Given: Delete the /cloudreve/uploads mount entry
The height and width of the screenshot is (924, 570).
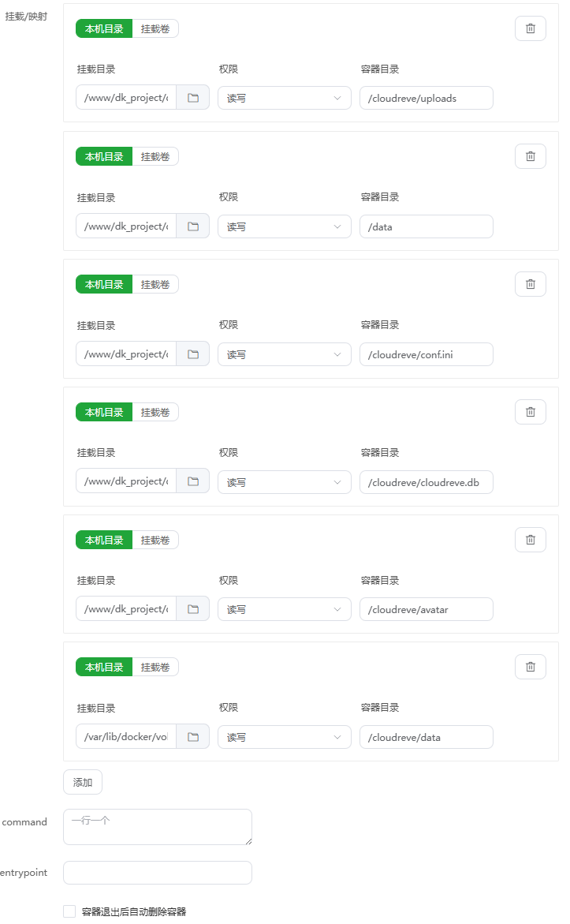Looking at the screenshot, I should click(530, 28).
